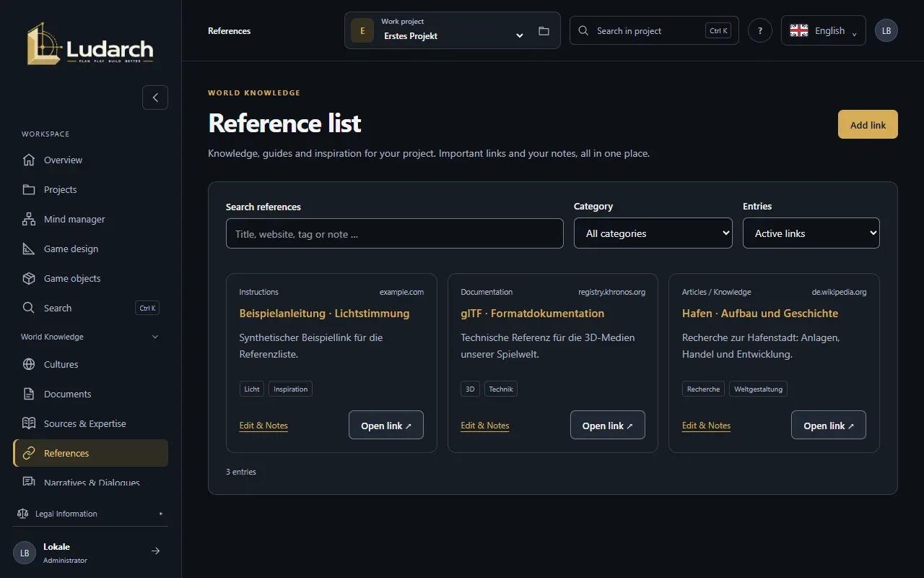Open Overview in the sidebar
The height and width of the screenshot is (578, 924).
tap(90, 160)
